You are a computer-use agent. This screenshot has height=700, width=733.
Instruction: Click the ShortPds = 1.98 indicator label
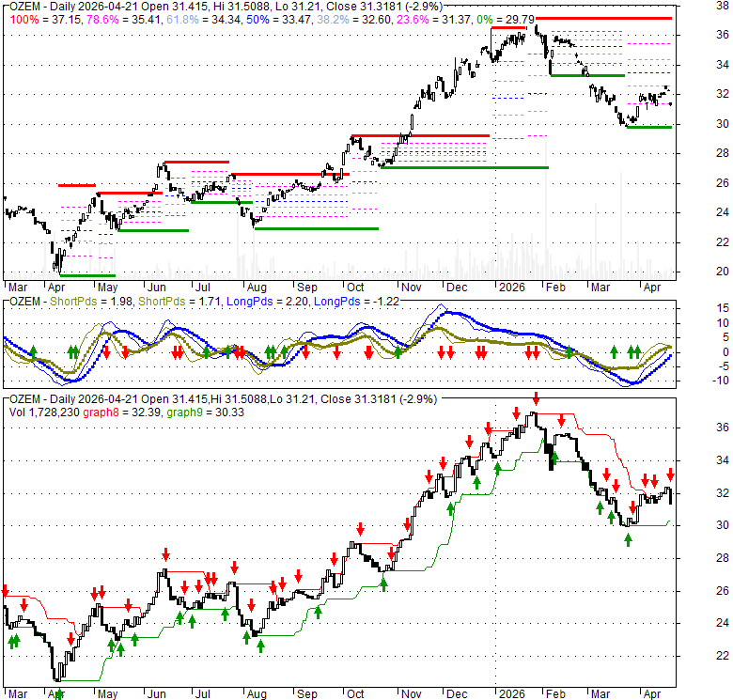(x=91, y=302)
